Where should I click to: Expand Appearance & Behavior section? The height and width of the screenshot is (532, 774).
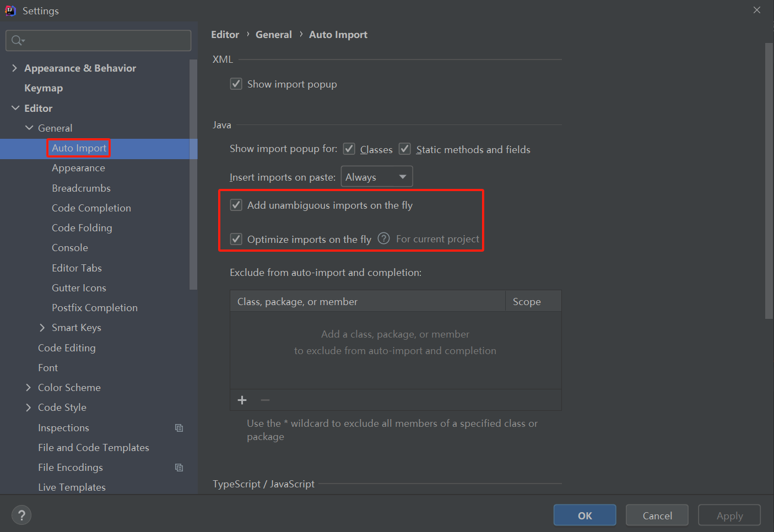pyautogui.click(x=14, y=68)
